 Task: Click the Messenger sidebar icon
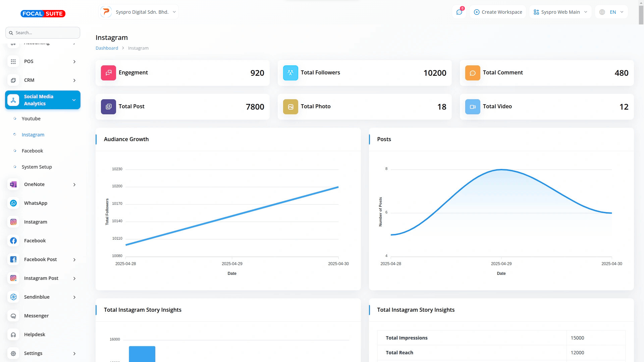13,316
